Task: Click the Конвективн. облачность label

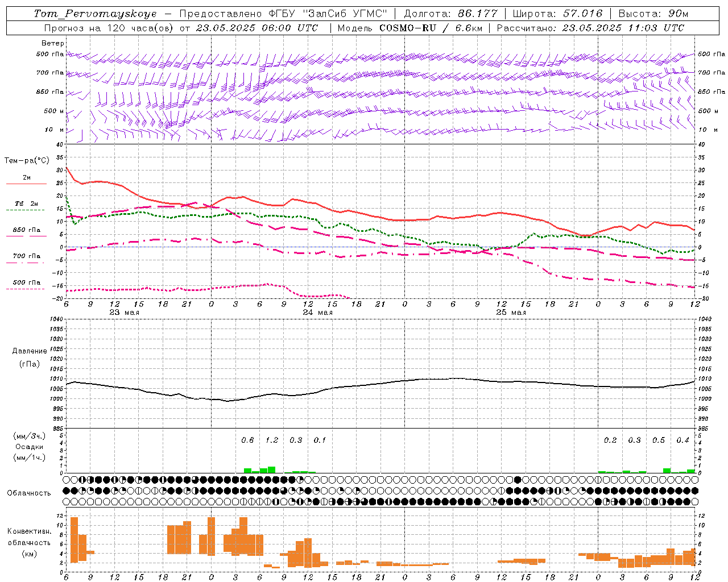Action: click(29, 537)
